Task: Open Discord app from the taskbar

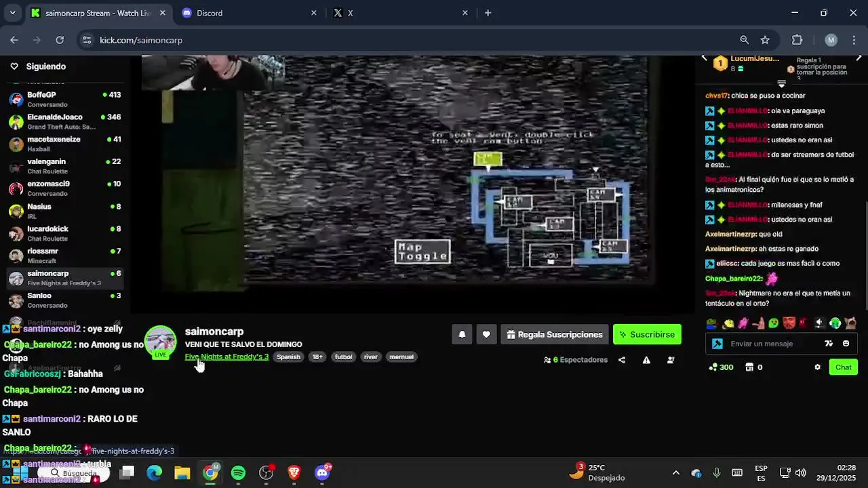Action: tap(322, 472)
